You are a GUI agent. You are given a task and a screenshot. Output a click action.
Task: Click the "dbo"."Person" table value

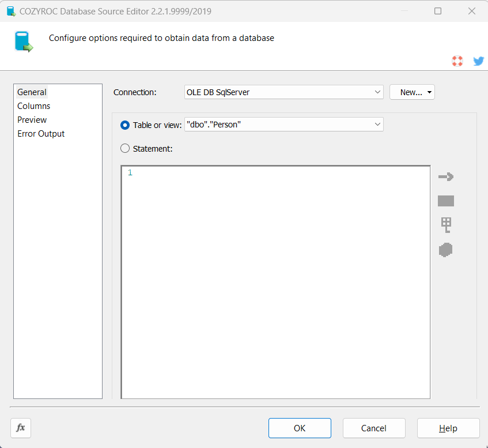[214, 125]
